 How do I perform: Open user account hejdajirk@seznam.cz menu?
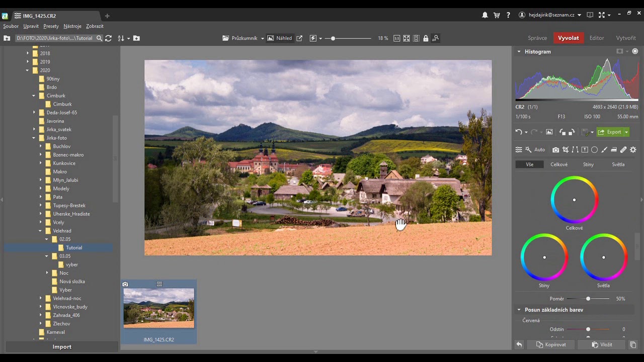[x=550, y=16]
